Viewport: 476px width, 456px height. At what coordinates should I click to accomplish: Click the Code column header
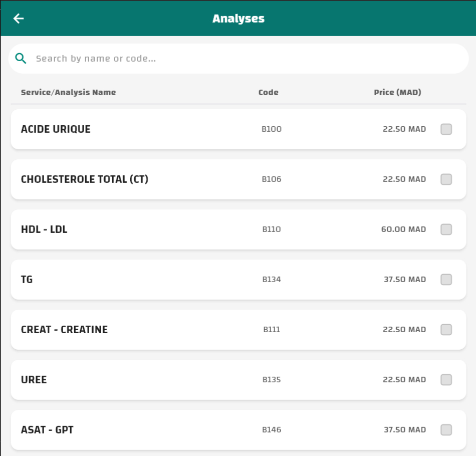268,92
